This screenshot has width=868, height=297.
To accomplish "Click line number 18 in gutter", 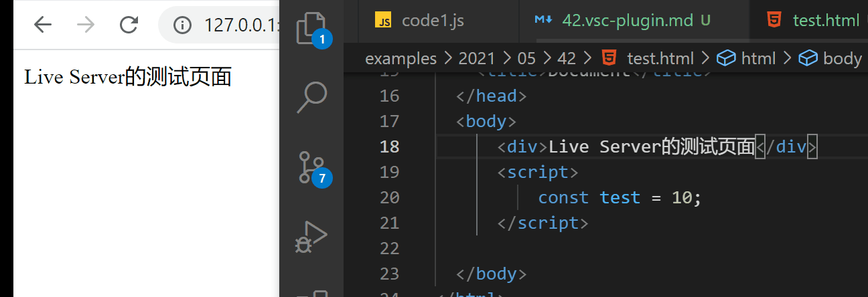I will (x=389, y=147).
